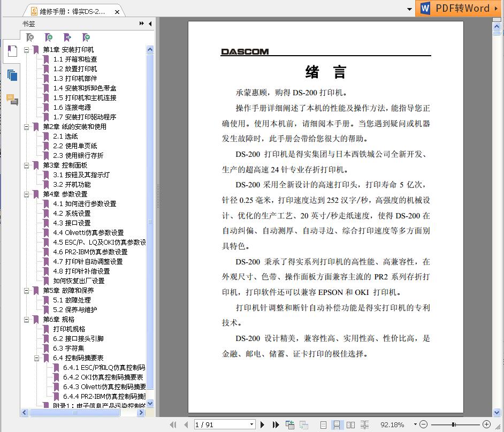Go to next page button
Screen dimensions: 504x432
point(262,425)
